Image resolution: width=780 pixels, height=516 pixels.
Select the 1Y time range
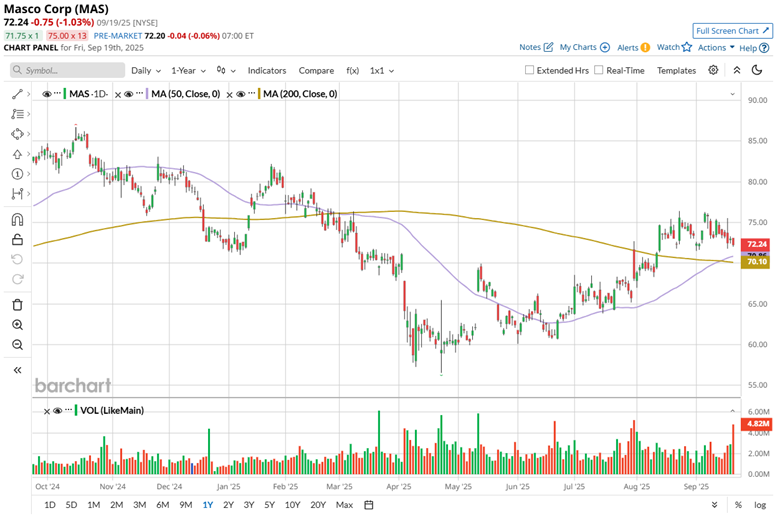pyautogui.click(x=207, y=505)
